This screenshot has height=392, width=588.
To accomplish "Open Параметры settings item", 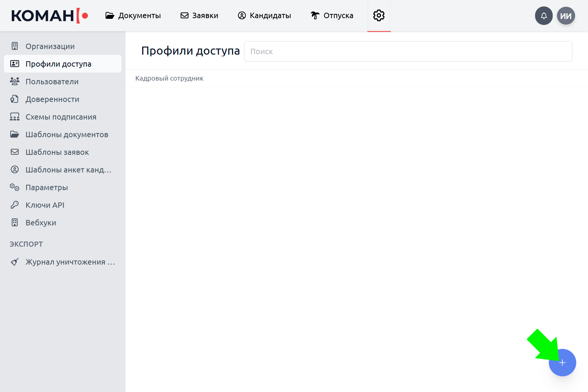I will click(x=47, y=187).
